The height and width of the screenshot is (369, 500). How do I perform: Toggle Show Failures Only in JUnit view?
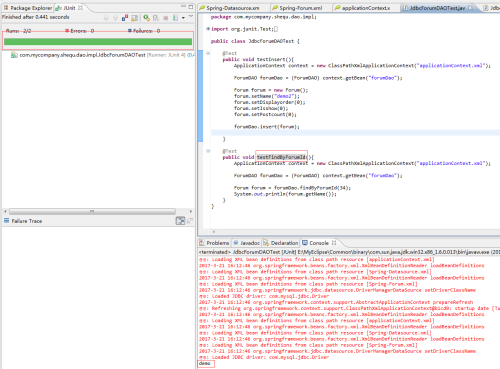(125, 18)
